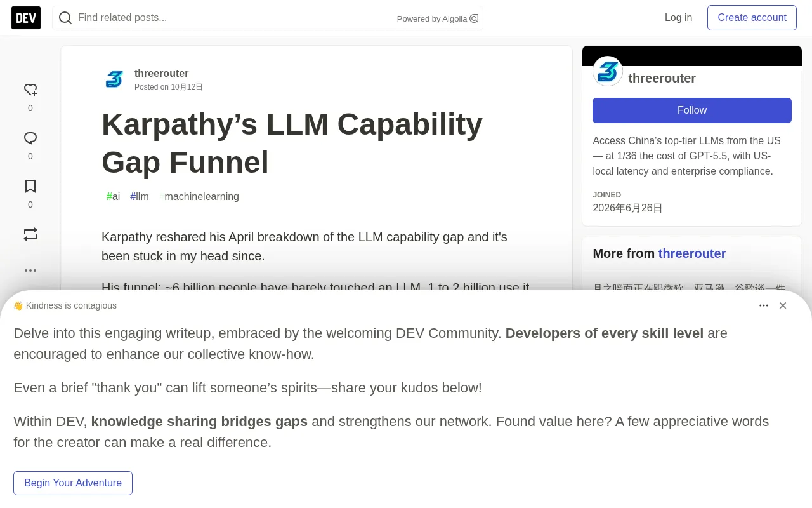Click the Kindness is contagious label
This screenshot has width=812, height=508.
65,305
